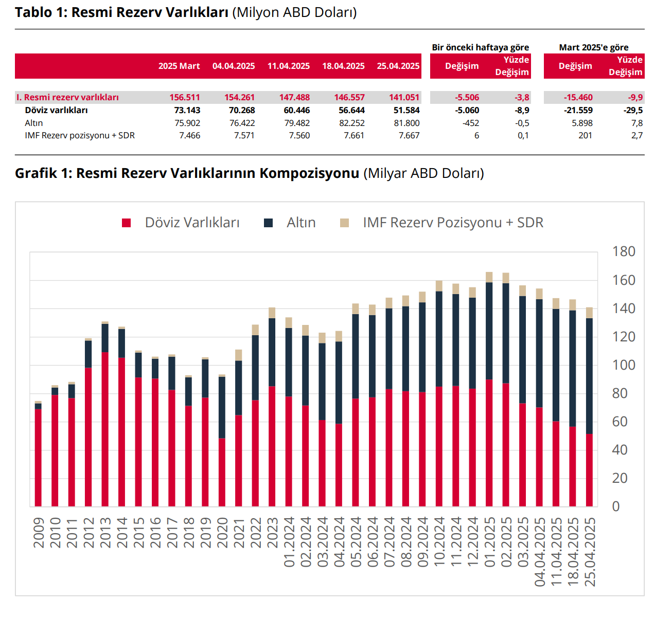672x618 pixels.
Task: Click the "Grafik 1" chart title text
Action: 187,173
